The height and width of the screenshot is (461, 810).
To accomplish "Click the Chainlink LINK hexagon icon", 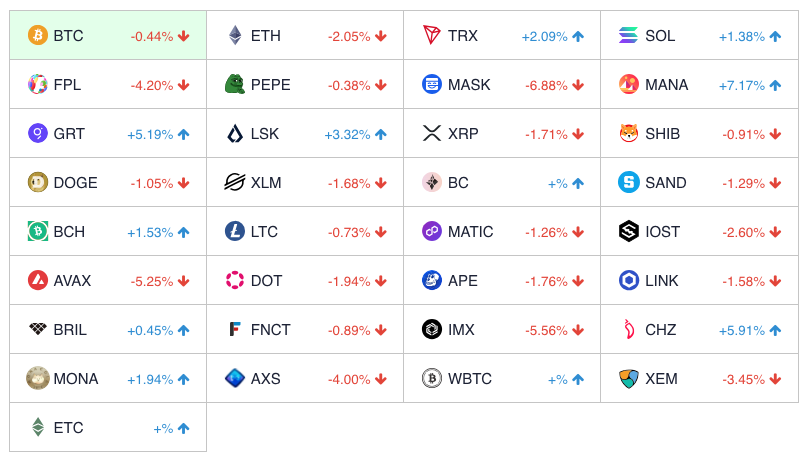I will 629,281.
